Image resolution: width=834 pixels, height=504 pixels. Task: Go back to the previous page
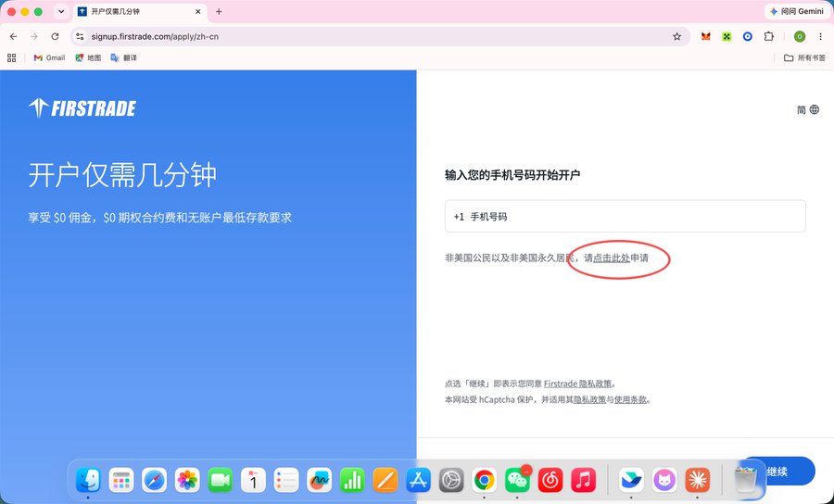click(13, 37)
